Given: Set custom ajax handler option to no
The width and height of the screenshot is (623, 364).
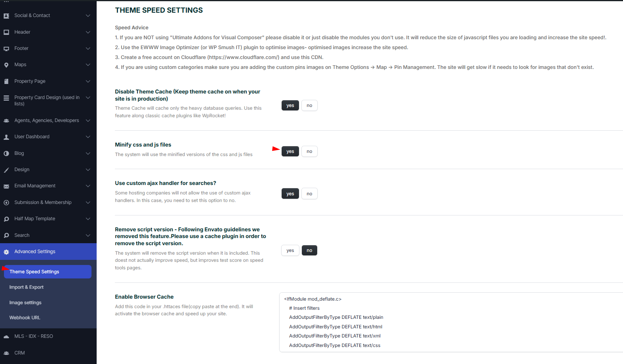Looking at the screenshot, I should pyautogui.click(x=309, y=194).
